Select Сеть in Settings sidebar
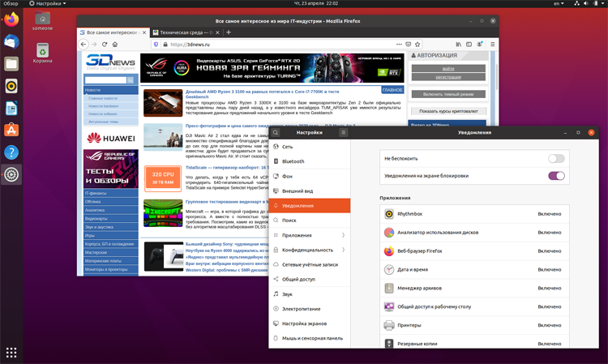 [310, 147]
